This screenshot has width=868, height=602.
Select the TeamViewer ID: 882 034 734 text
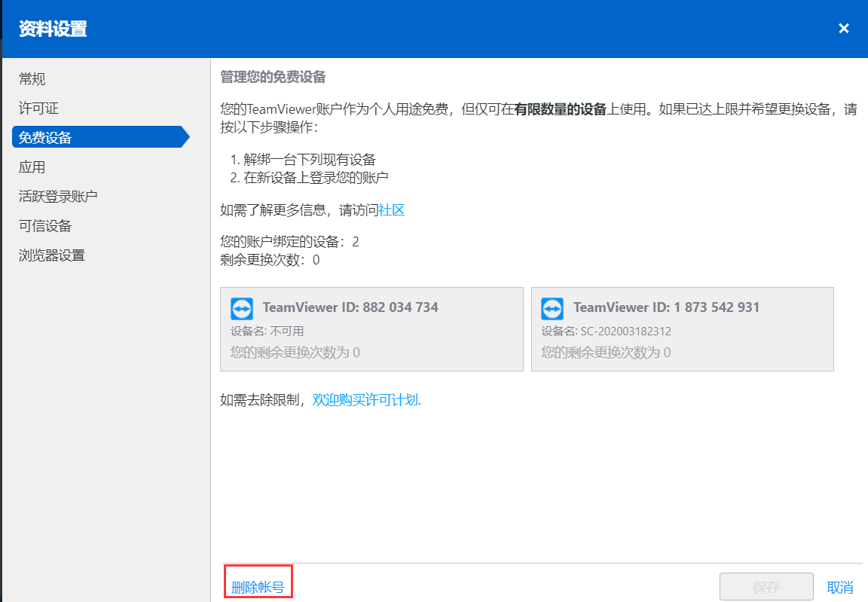coord(350,307)
